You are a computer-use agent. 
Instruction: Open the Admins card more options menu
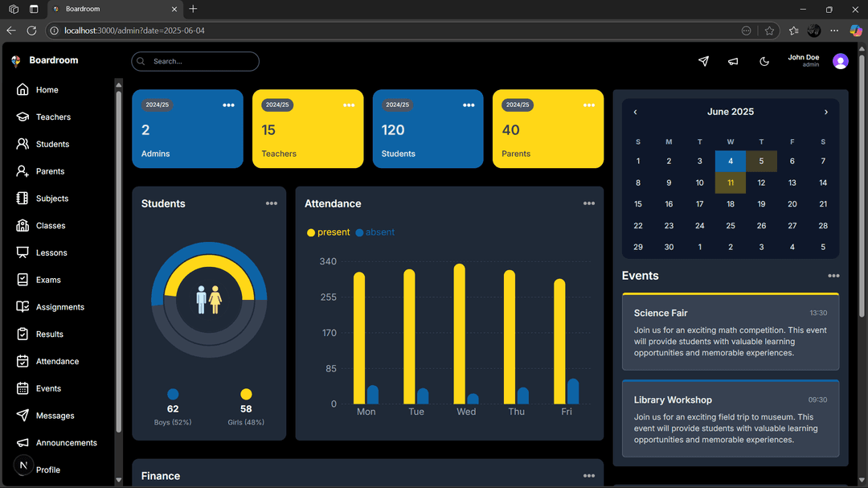pyautogui.click(x=228, y=105)
